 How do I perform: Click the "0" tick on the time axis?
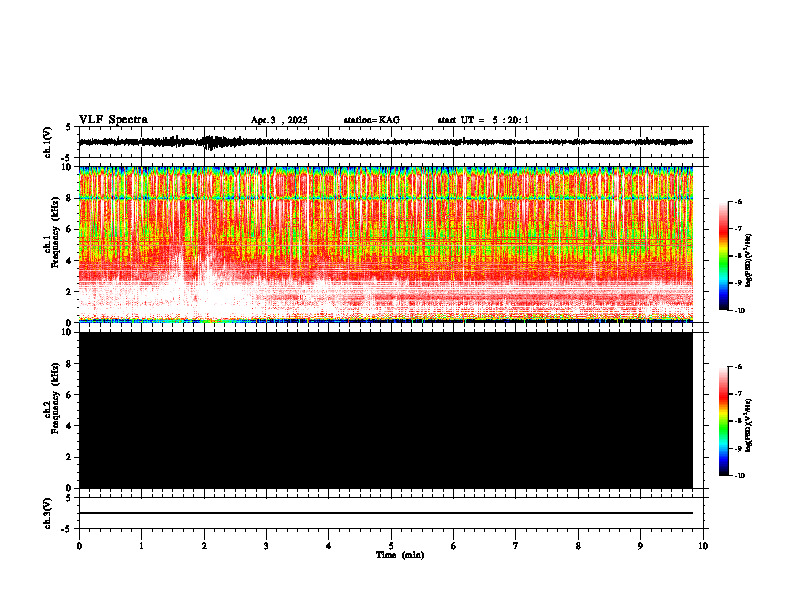[79, 546]
